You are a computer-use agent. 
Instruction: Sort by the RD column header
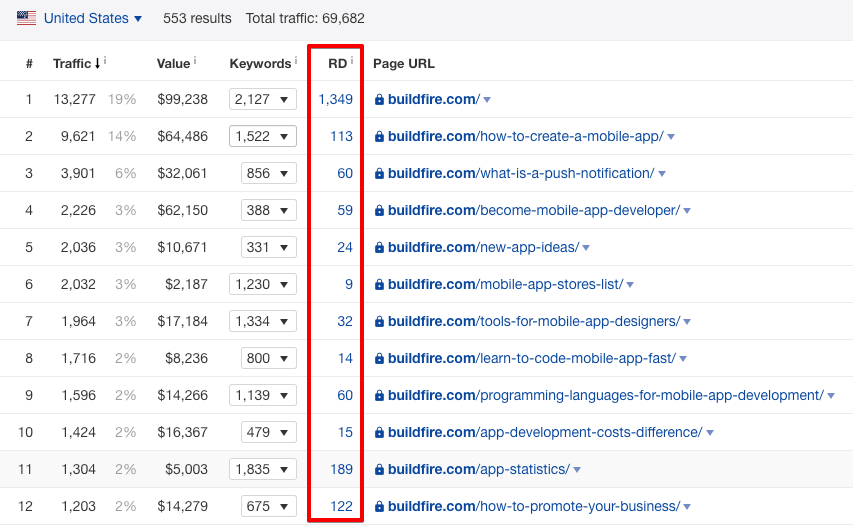tap(337, 64)
